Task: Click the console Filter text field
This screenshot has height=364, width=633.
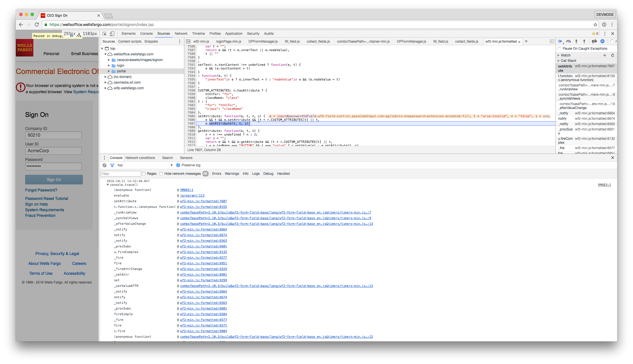Action: pyautogui.click(x=121, y=174)
